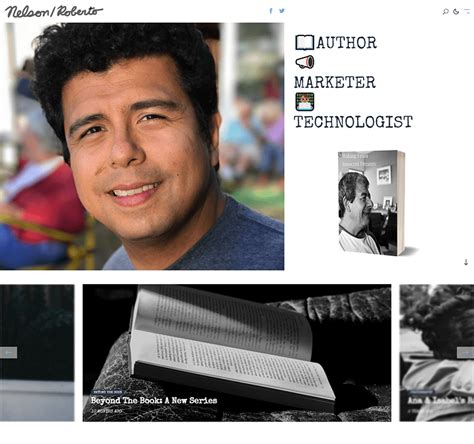Click the scroll-down arrow icon

(466, 262)
